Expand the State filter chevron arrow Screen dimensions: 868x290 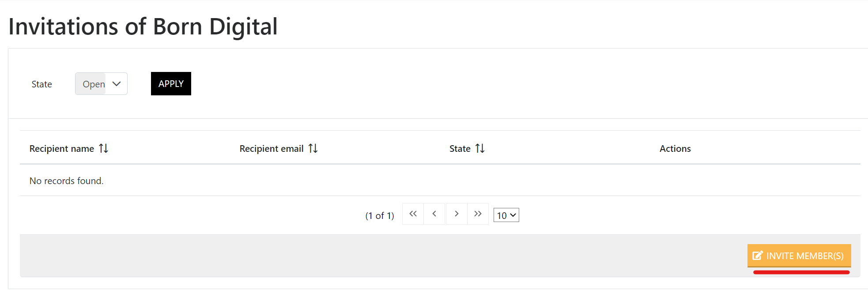click(x=117, y=84)
